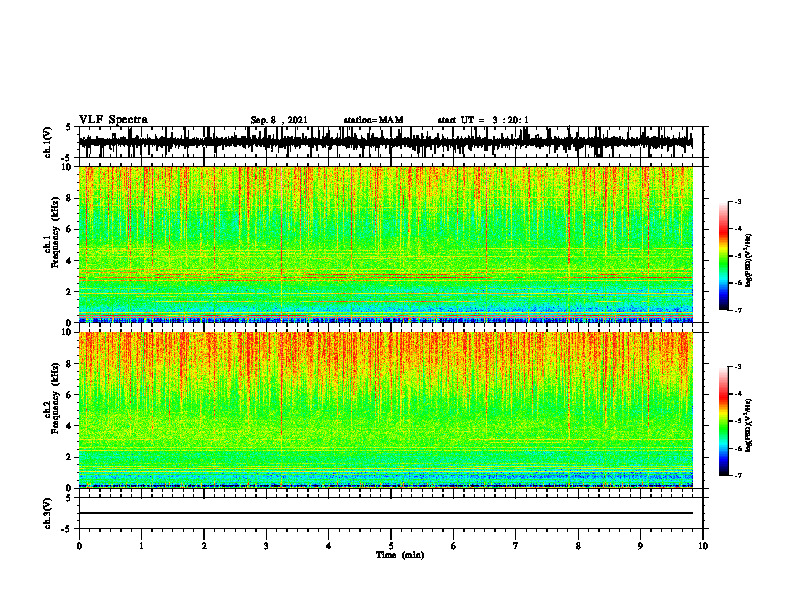Screen dimensions: 792x612
Task: Click the ch.2 spectrogram color scale bar
Action: point(723,421)
